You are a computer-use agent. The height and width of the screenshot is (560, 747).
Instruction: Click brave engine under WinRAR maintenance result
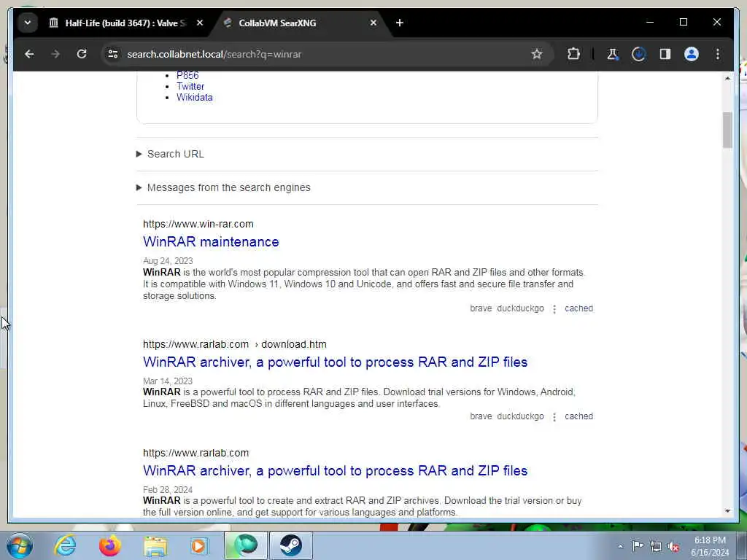(x=481, y=308)
